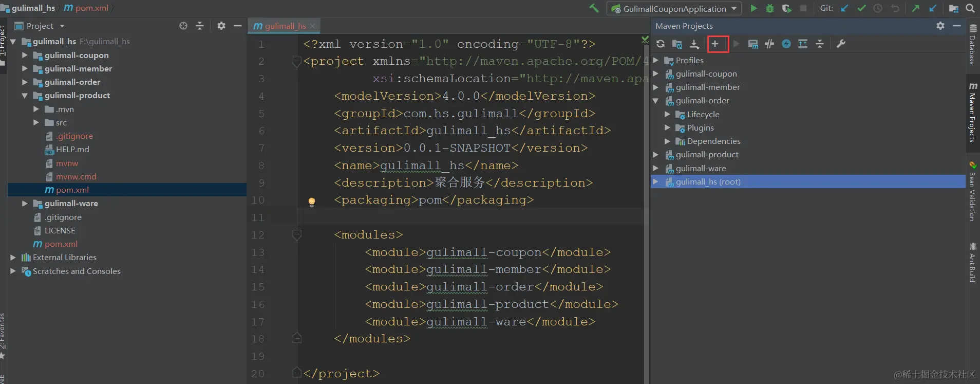Expand the .mvn folder
This screenshot has height=384, width=980.
click(36, 109)
